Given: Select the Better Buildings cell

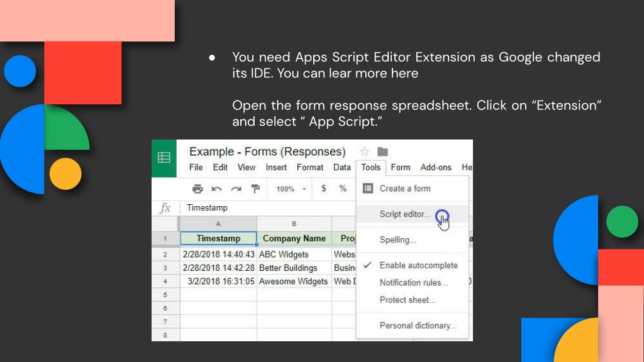Looking at the screenshot, I should (294, 268).
